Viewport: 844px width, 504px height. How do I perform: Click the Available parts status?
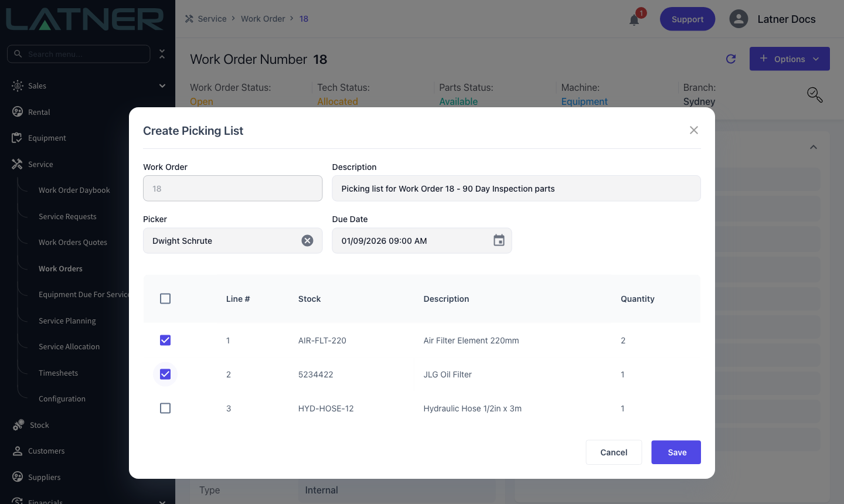click(458, 101)
